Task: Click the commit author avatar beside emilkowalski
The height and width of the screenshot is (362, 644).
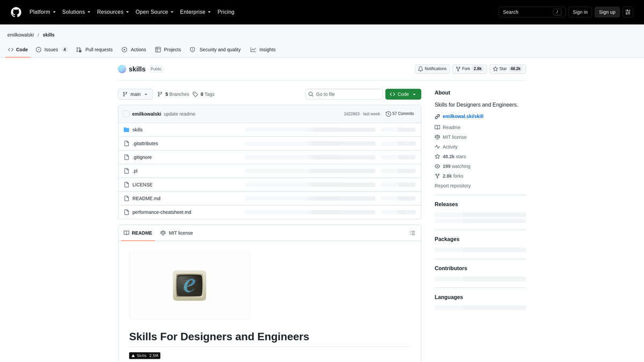Action: pyautogui.click(x=126, y=114)
